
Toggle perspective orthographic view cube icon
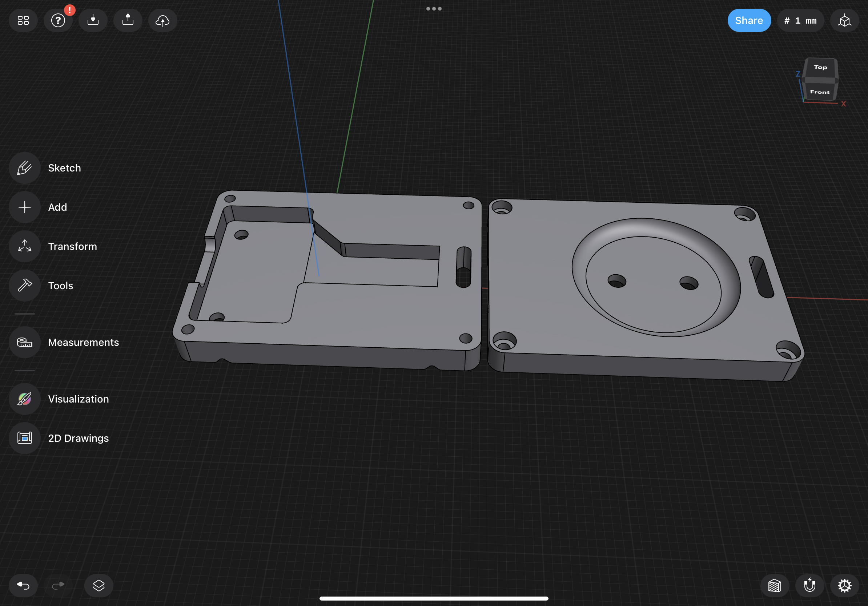[x=844, y=20]
